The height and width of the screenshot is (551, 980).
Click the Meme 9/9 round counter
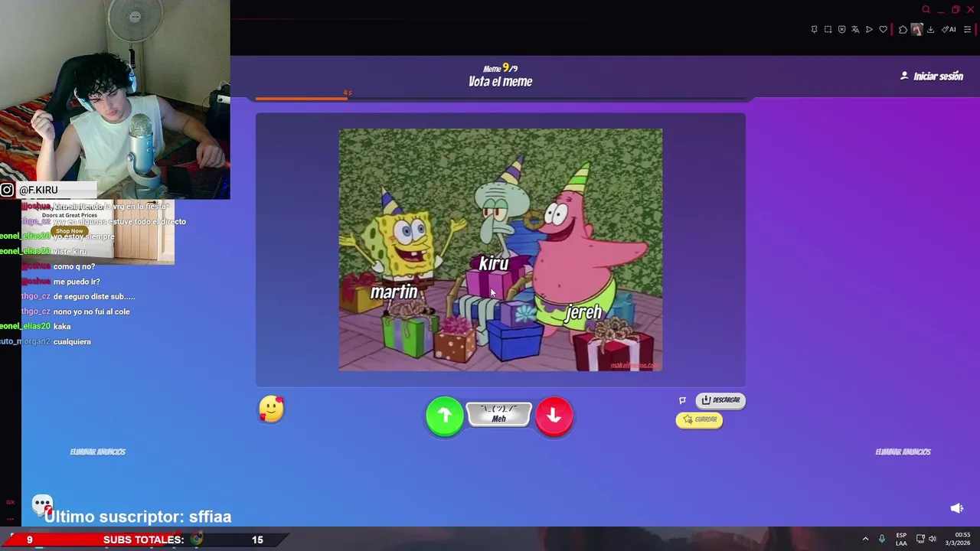[500, 68]
